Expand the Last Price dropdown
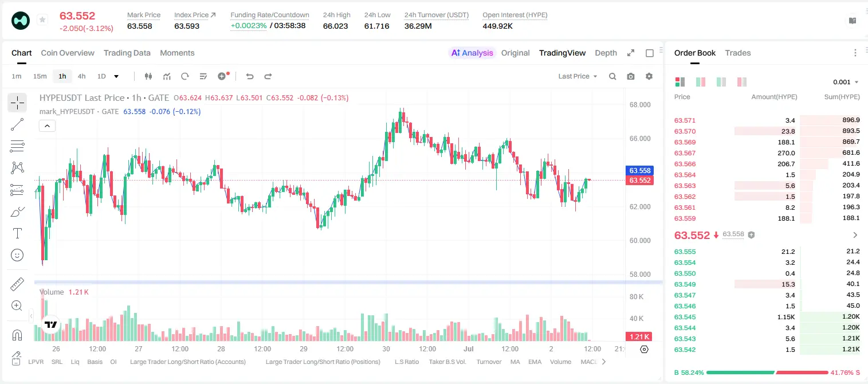 coord(578,76)
